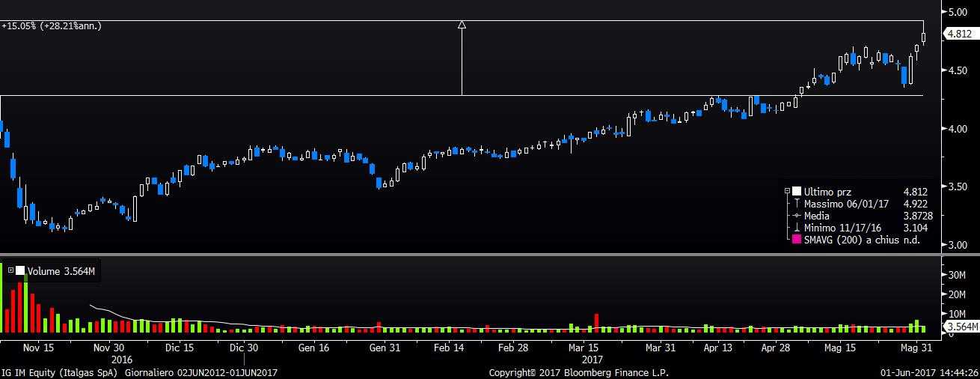Viewport: 980px width, 379px height.
Task: Expand the Volume legend box
Action: 11,271
